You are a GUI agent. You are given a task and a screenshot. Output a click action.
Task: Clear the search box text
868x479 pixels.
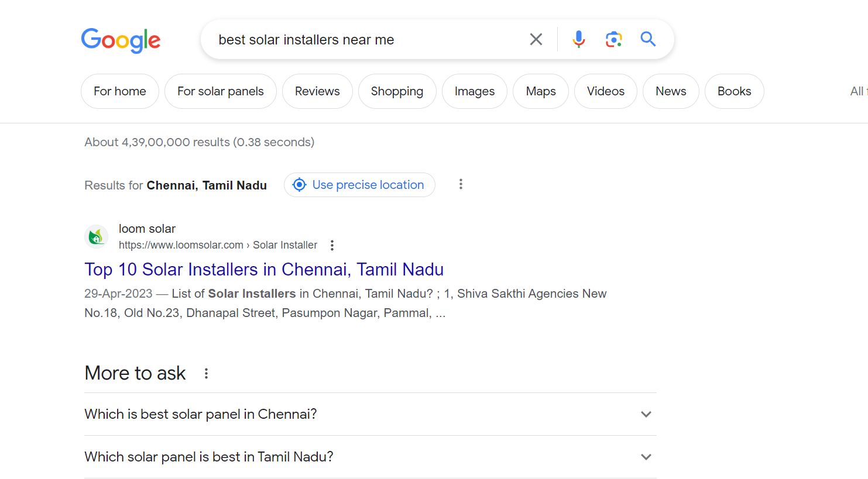coord(536,39)
